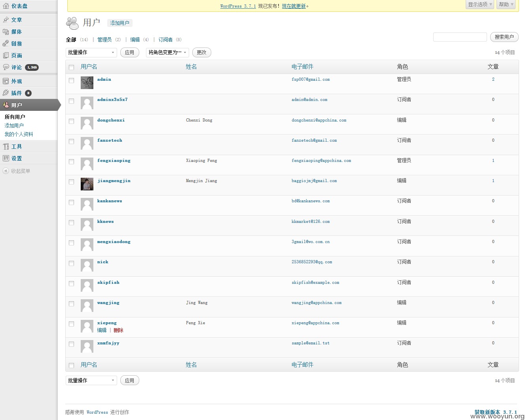Expand the 显示选项 screen options panel
The width and height of the screenshot is (525, 420).
[x=480, y=4]
